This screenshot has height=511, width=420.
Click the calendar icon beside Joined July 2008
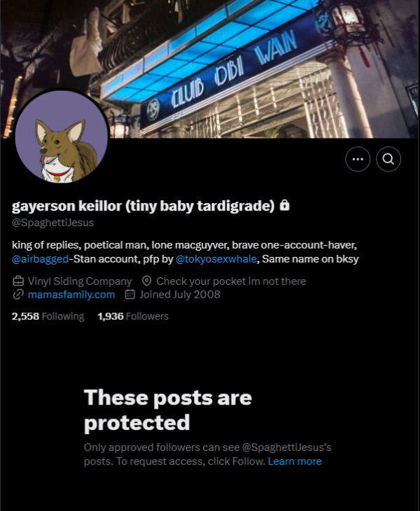coord(129,295)
